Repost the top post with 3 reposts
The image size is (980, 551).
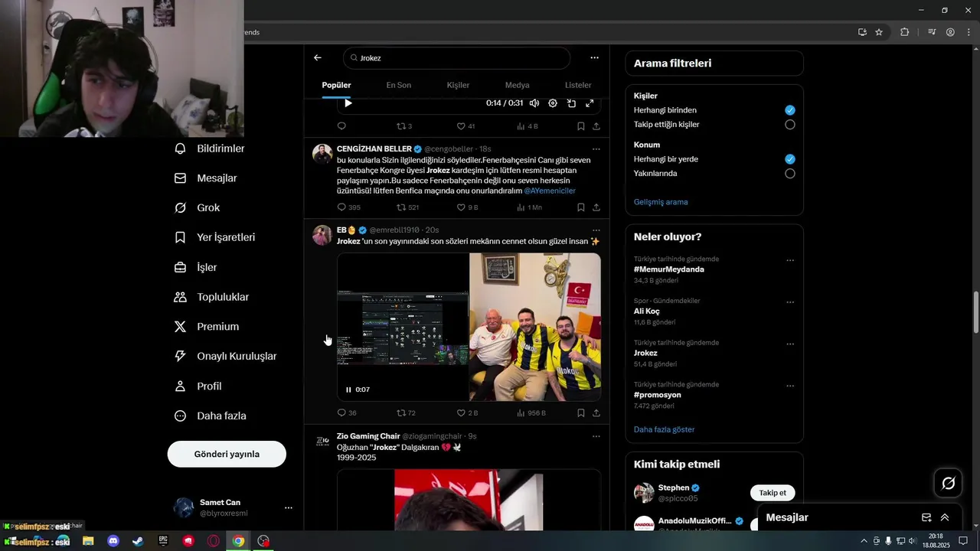[404, 126]
